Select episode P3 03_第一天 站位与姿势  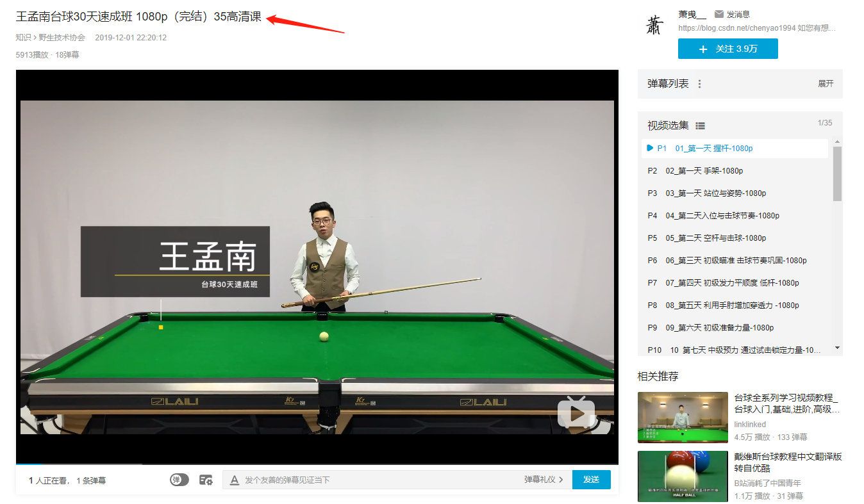(x=735, y=193)
